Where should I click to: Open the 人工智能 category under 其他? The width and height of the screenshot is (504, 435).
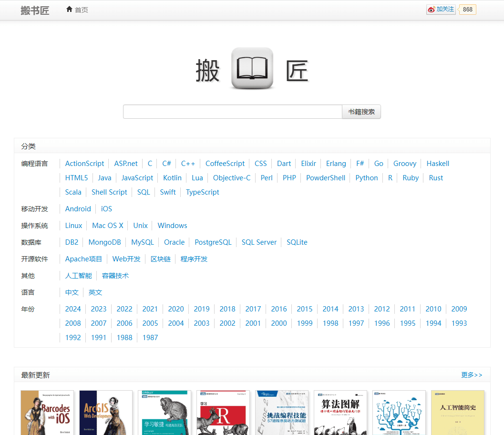tap(78, 275)
